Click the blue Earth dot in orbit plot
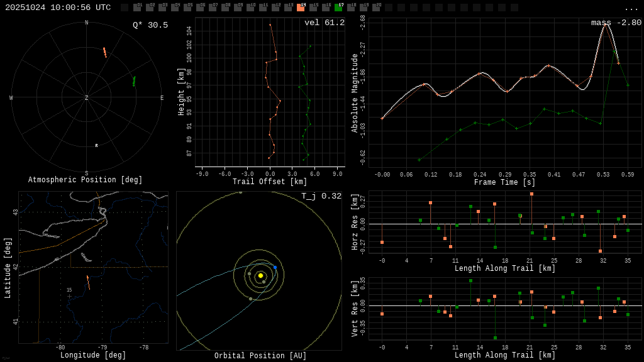This screenshot has height=362, width=644. point(275,267)
